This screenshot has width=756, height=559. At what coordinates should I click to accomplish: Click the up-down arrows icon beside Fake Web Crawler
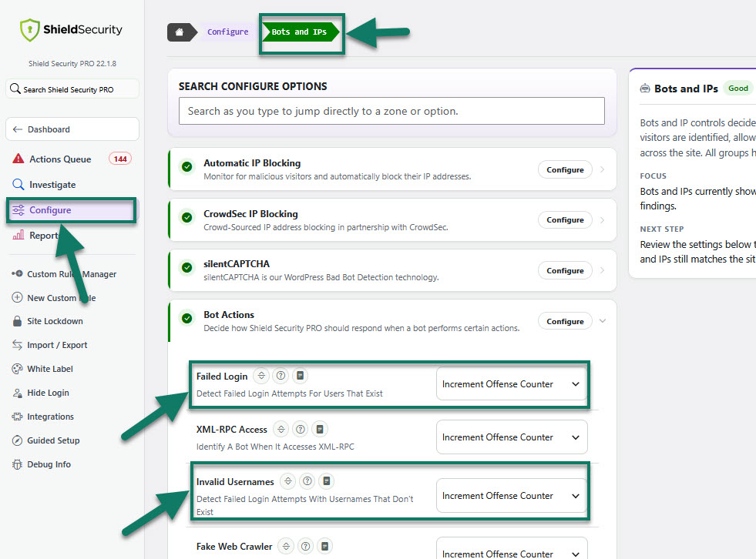pyautogui.click(x=286, y=546)
